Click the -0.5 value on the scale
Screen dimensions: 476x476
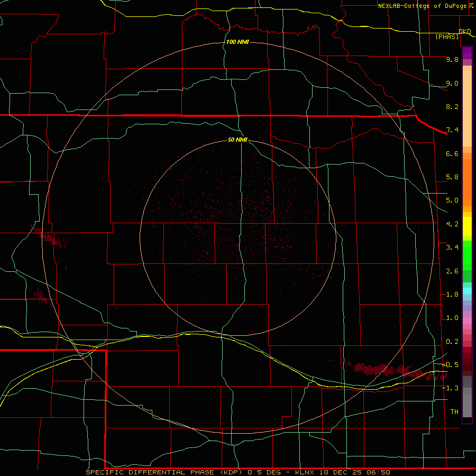(x=451, y=365)
